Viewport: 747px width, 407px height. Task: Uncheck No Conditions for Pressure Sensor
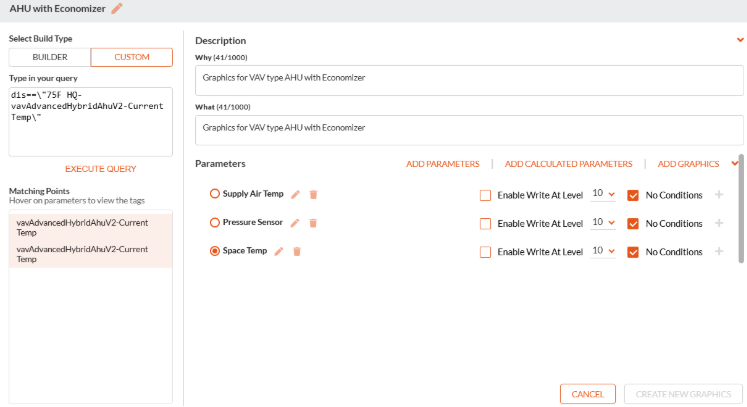click(x=633, y=224)
